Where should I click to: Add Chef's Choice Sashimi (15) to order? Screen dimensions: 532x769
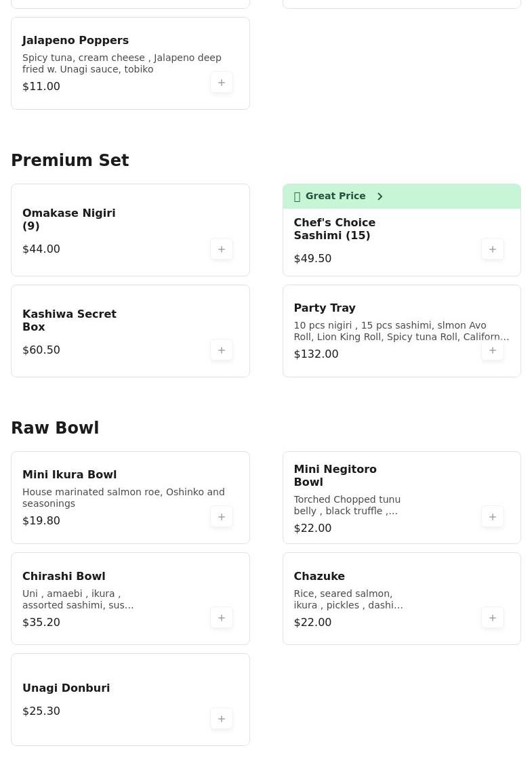tap(493, 249)
